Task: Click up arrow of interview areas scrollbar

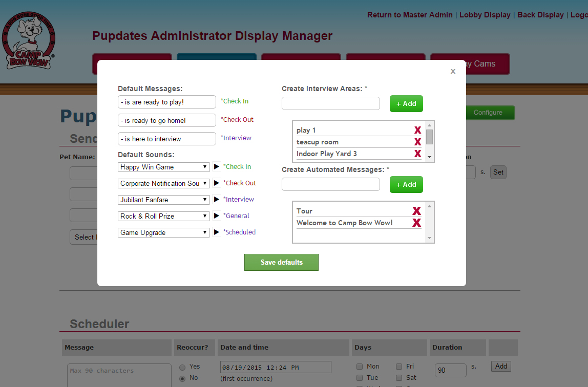Action: (x=429, y=125)
